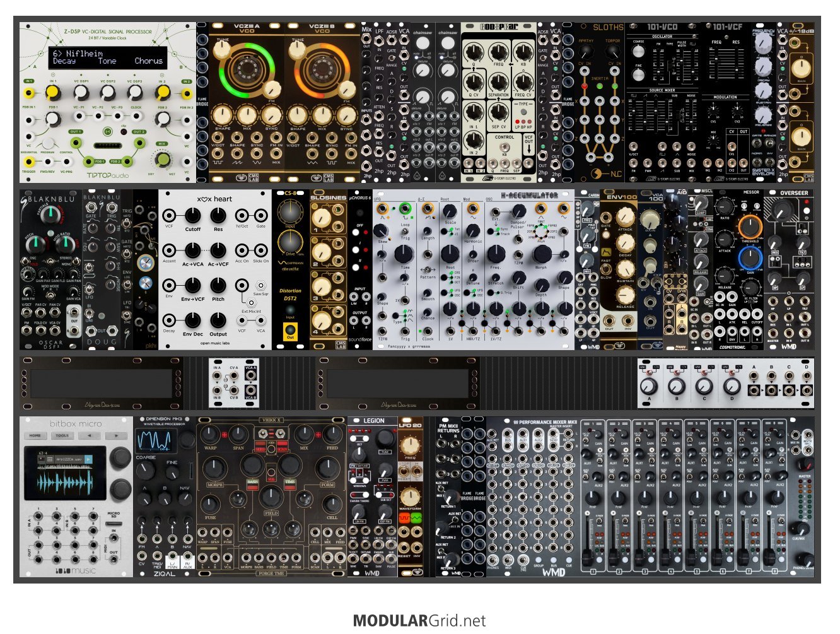Toggle the Saw:Sqr switch on xox heart

[x=261, y=286]
